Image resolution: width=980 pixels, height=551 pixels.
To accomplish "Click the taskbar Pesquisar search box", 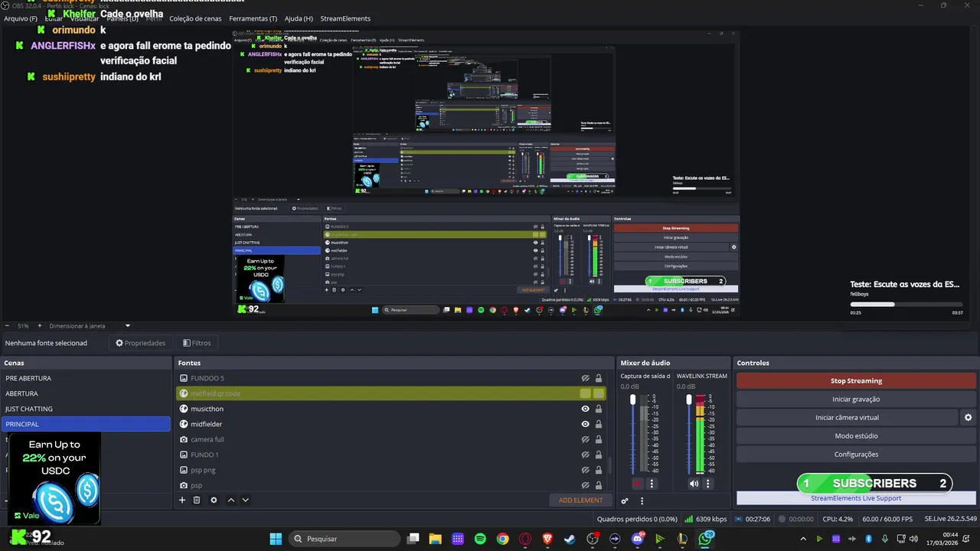I will (x=345, y=539).
